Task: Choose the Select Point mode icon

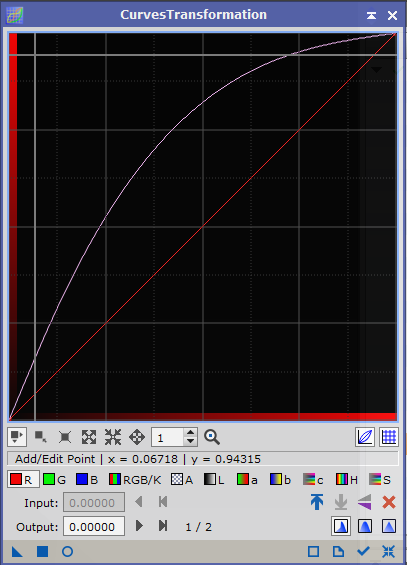Action: coord(40,437)
